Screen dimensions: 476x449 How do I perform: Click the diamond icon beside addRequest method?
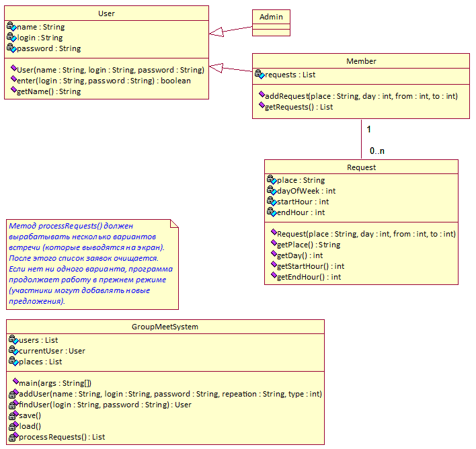262,94
